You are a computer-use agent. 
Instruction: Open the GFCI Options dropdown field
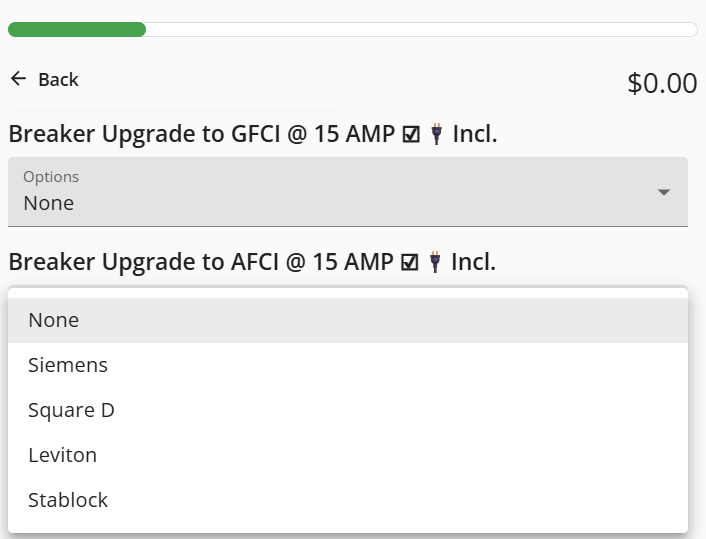(330, 191)
